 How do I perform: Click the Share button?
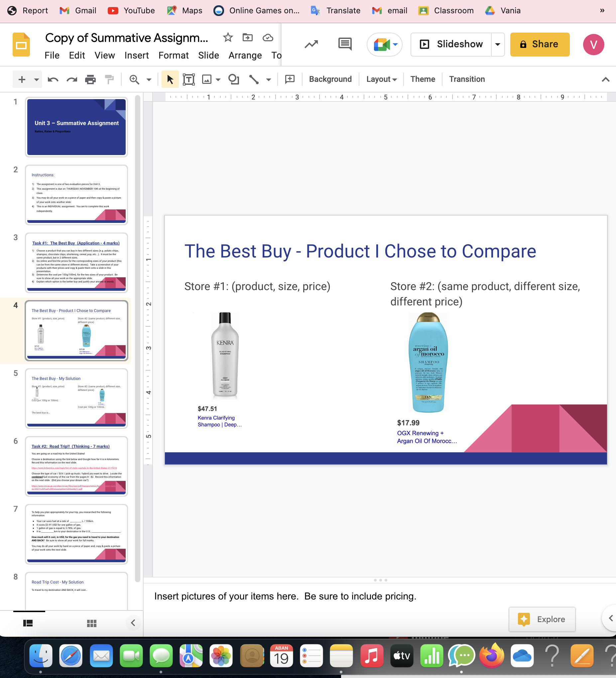click(x=540, y=44)
